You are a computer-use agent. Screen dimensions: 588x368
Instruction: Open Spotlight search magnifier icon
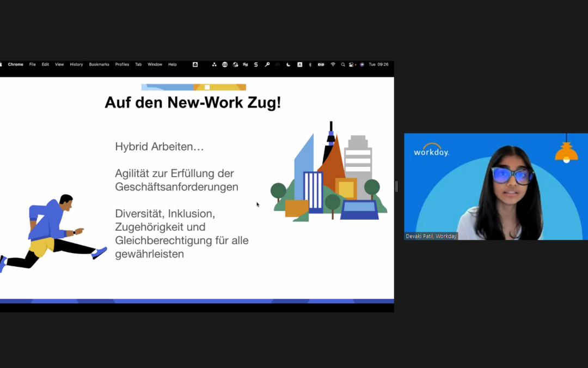[x=343, y=64]
